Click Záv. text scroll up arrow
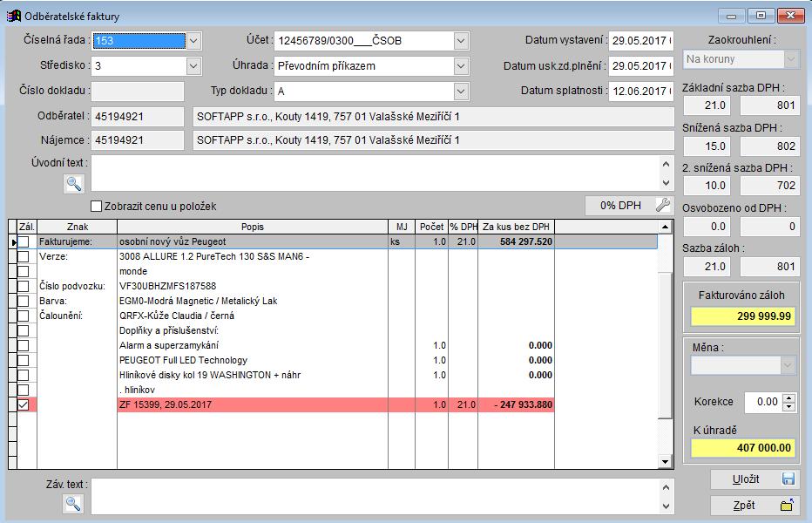Image resolution: width=812 pixels, height=523 pixels. [666, 487]
